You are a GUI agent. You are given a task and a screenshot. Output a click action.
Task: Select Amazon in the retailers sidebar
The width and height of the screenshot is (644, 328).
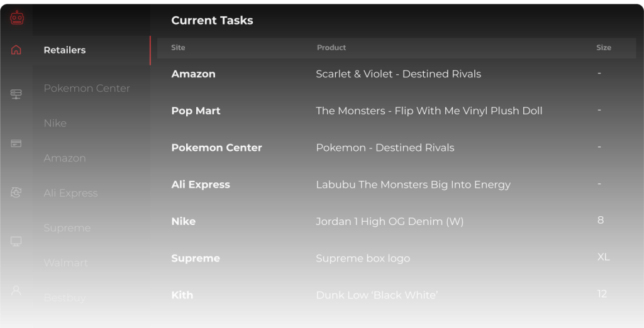point(65,158)
